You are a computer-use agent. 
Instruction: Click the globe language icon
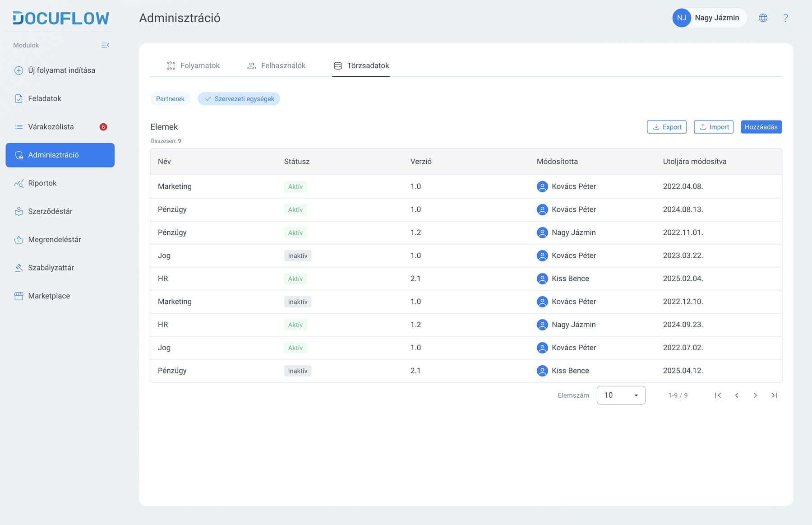click(763, 18)
